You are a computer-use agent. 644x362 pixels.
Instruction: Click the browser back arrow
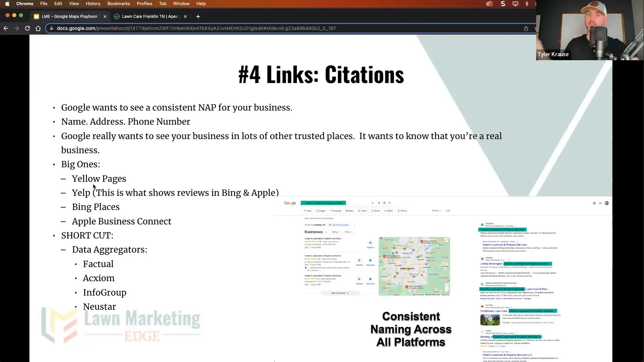point(6,28)
